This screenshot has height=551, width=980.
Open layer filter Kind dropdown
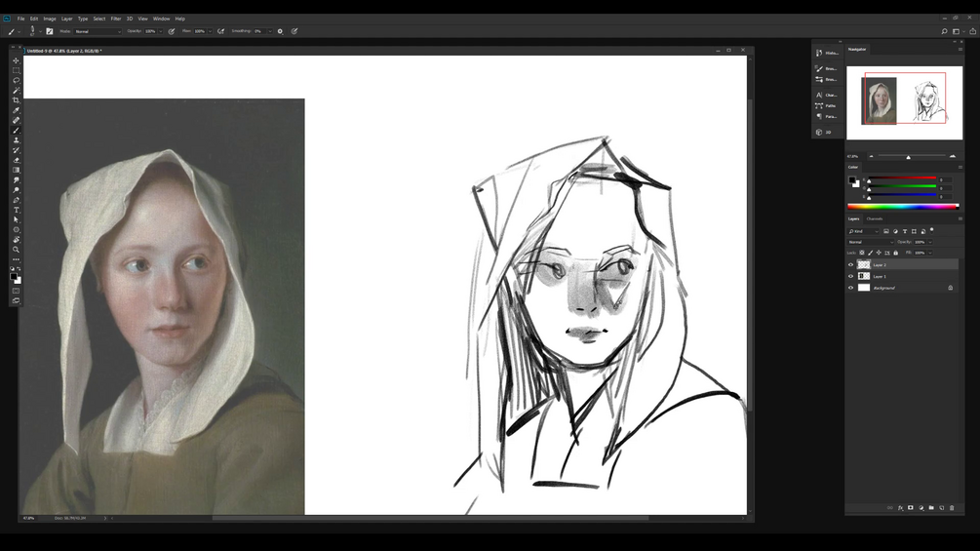click(863, 231)
